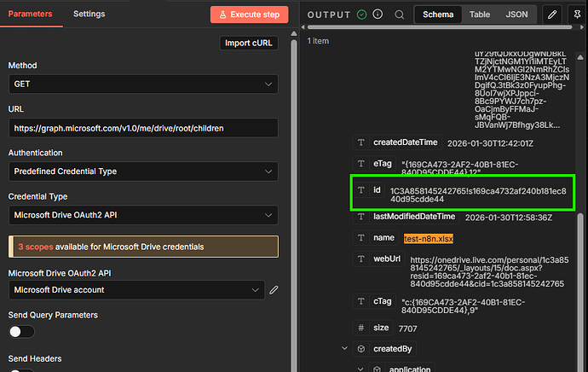Click the text type icon beside id

click(x=360, y=189)
